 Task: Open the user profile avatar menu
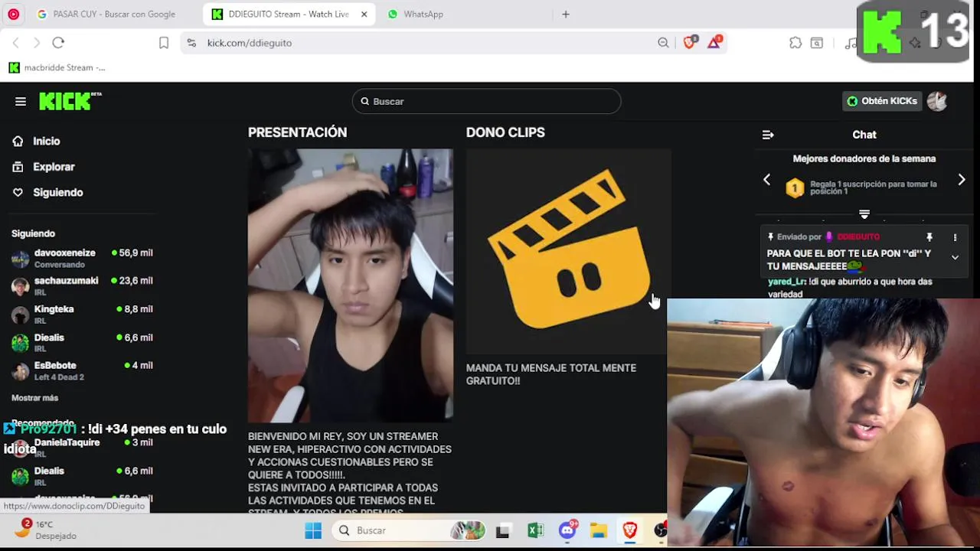tap(937, 101)
